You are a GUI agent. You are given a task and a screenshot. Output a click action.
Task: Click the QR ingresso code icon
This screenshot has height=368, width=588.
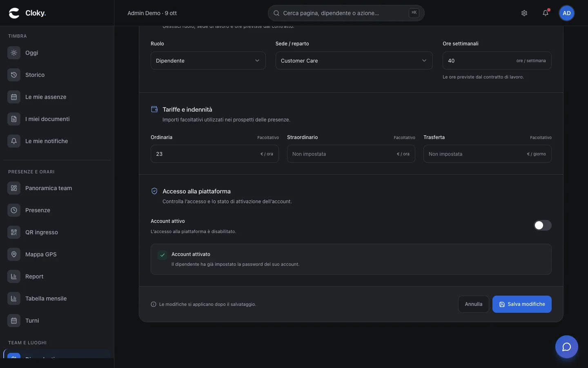click(x=14, y=232)
